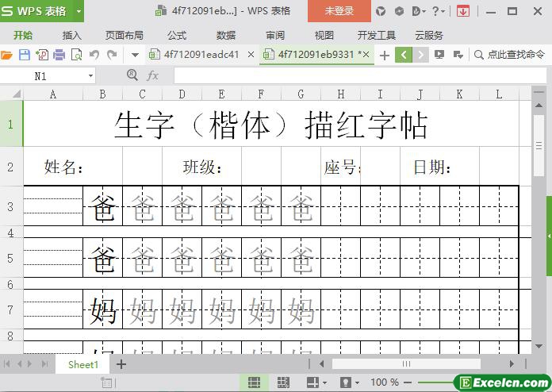Switch to normal view in status bar

[x=254, y=382]
